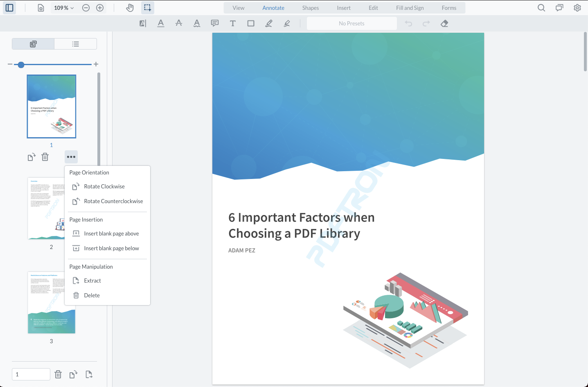Delete page 1 using trash under thumbnail
The height and width of the screenshot is (387, 588).
[45, 157]
